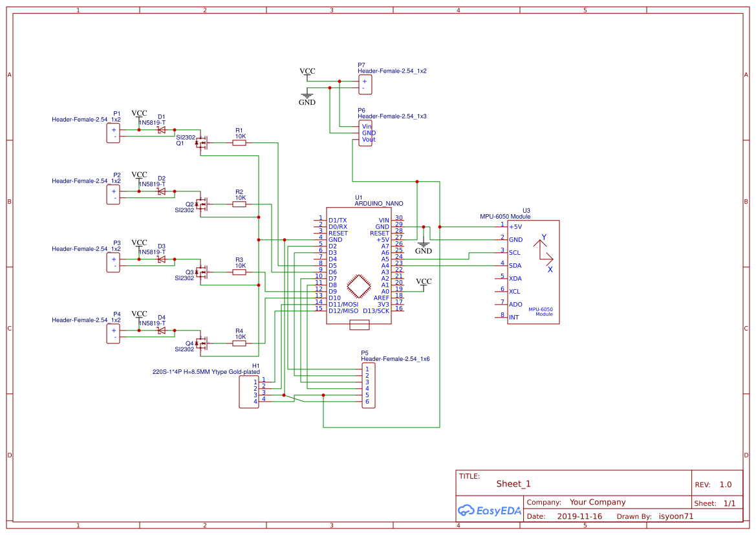Click the Vin pin label on P6
Image resolution: width=756 pixels, height=535 pixels.
(x=367, y=127)
